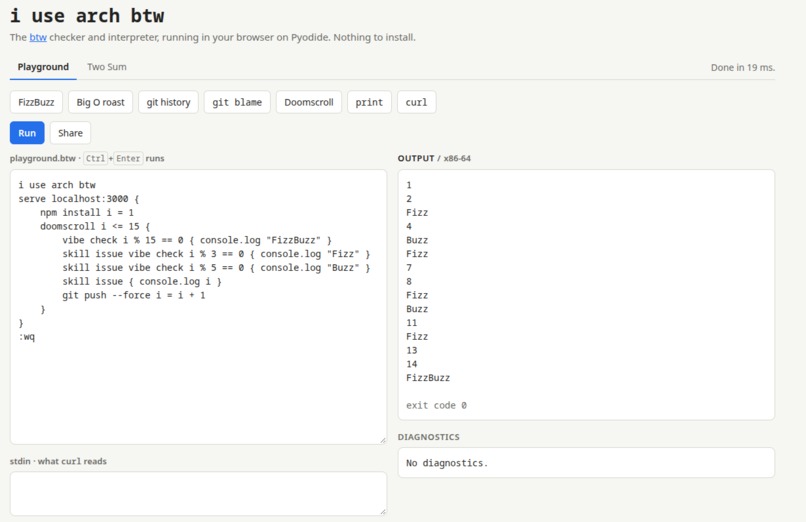
Task: Click the Share button
Action: pos(70,133)
